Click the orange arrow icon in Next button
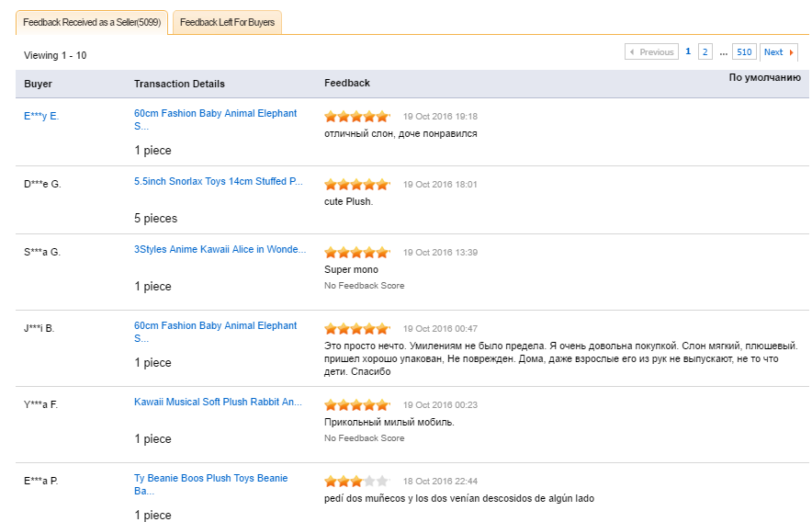Image resolution: width=812 pixels, height=522 pixels. pos(792,52)
